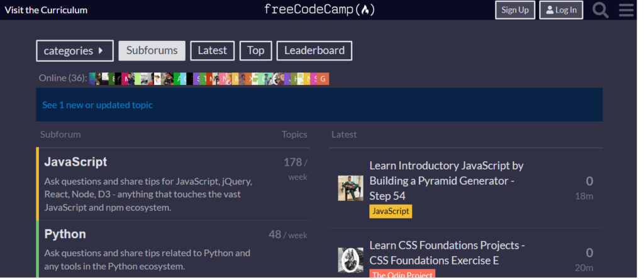Click the Log In button
This screenshot has width=644, height=279.
(x=561, y=10)
